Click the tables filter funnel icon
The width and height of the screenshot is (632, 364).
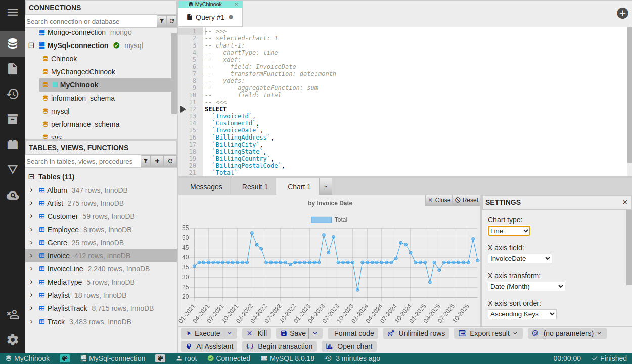(x=146, y=161)
